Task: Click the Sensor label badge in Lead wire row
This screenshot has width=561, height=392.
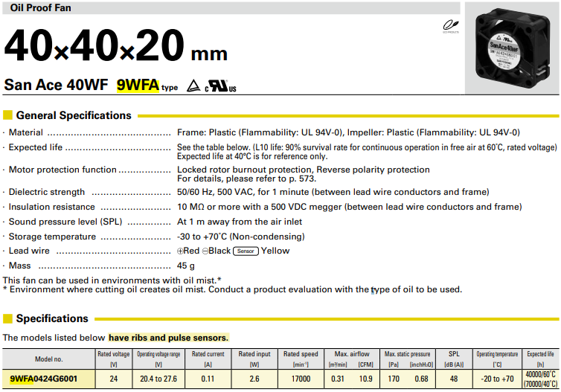Action: click(x=246, y=251)
